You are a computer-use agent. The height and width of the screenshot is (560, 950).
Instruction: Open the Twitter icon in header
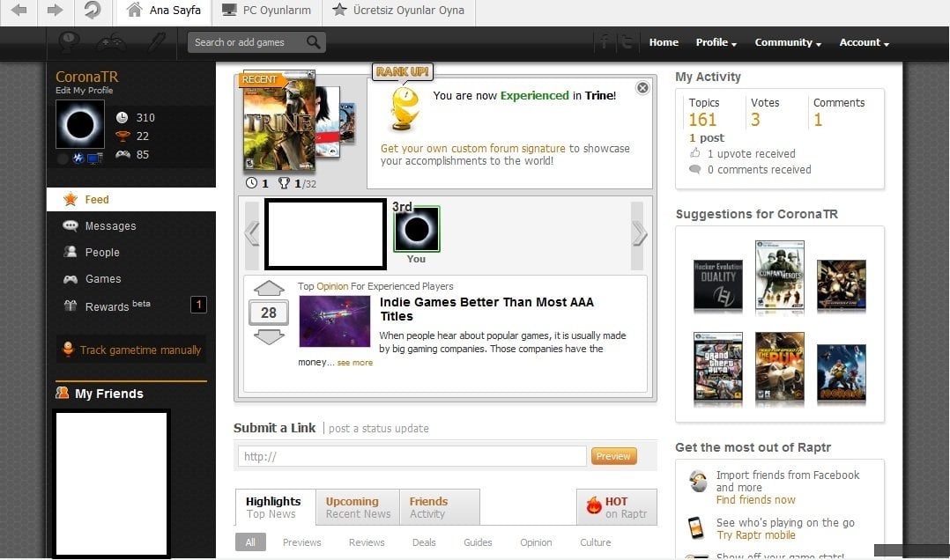click(x=627, y=42)
